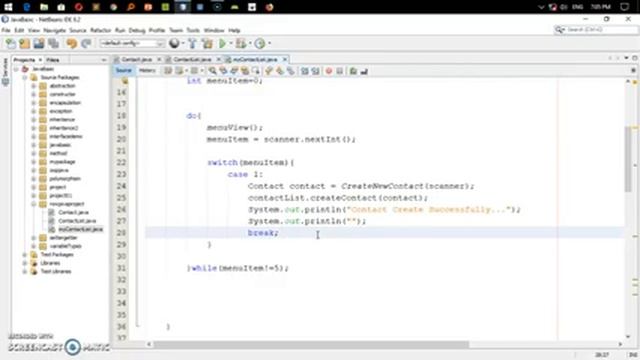This screenshot has height=360, width=640.
Task: Toggle Rectangular Selection mode
Action: 256,71
